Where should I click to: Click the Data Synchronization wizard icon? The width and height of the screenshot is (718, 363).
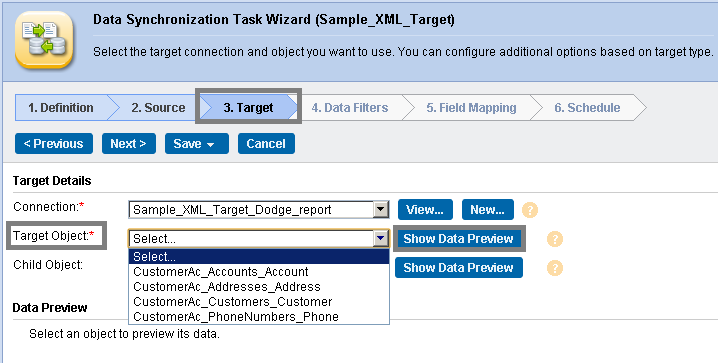(44, 40)
